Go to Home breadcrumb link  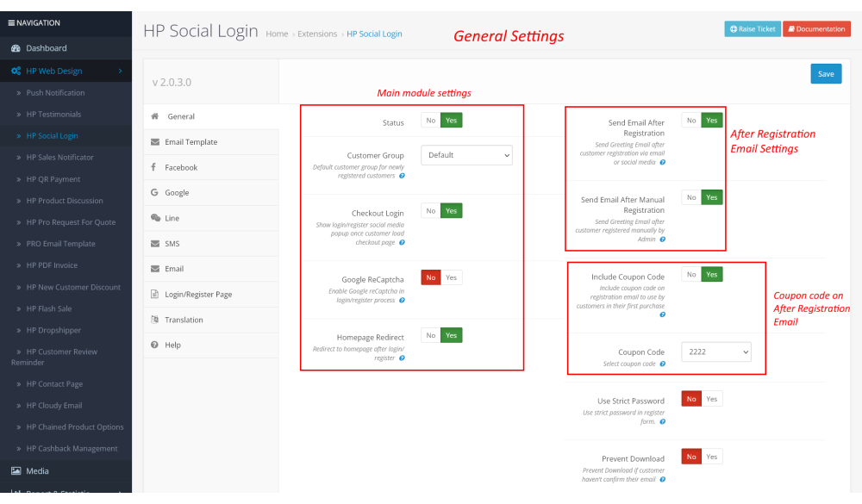point(277,34)
